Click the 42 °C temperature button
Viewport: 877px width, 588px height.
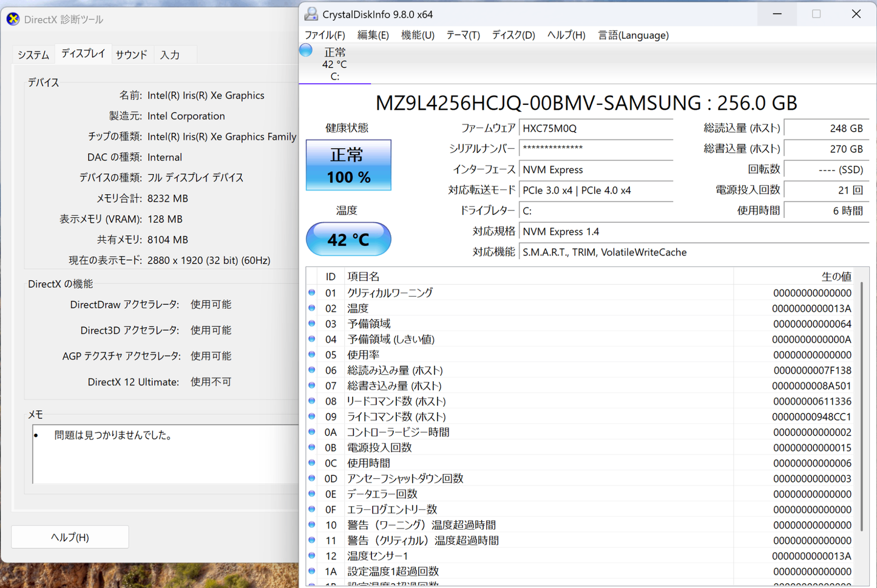point(348,239)
